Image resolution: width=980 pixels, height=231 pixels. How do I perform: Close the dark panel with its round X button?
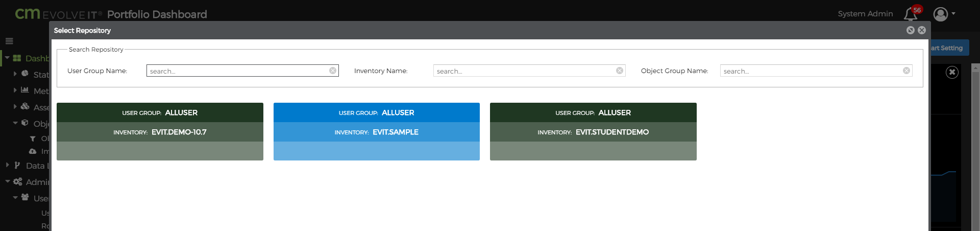point(952,72)
